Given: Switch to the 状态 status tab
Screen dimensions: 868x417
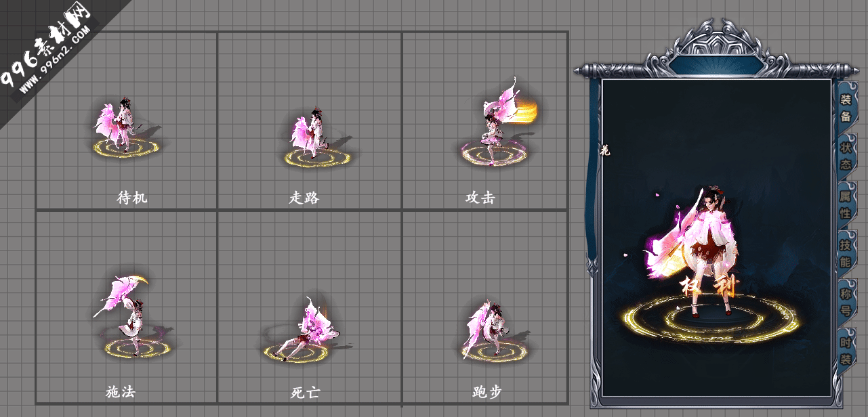Looking at the screenshot, I should [846, 156].
